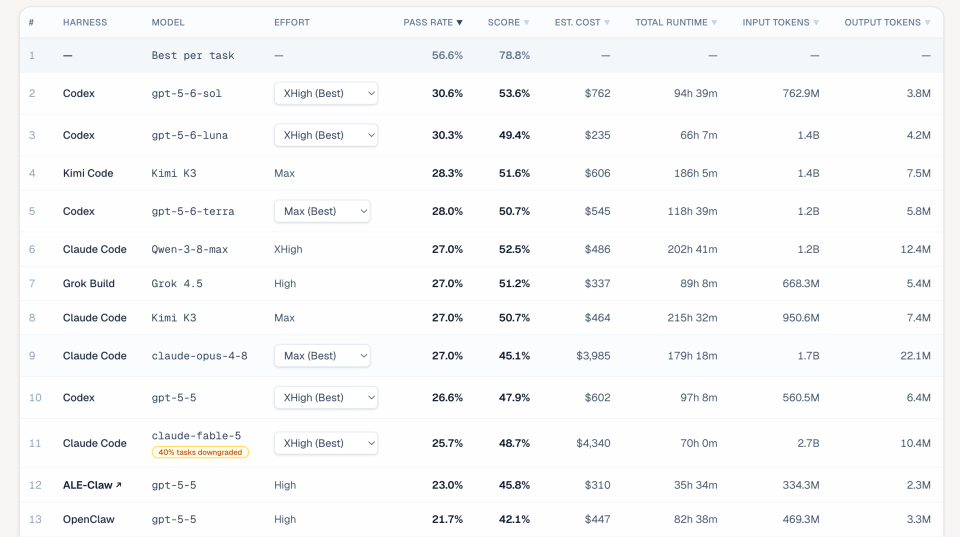Screen dimensions: 960x537
Task: Click the 56.6% pass rate value
Action: coord(447,55)
